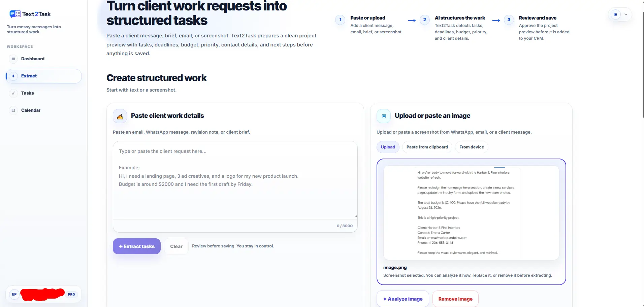
Task: Click the 'Turn messy messages into structured work' tagline
Action: point(34,29)
